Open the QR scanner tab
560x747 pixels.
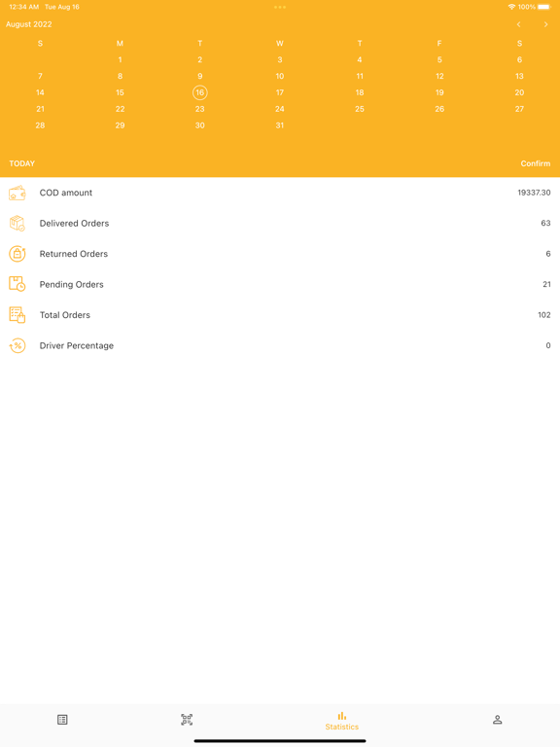coord(187,720)
